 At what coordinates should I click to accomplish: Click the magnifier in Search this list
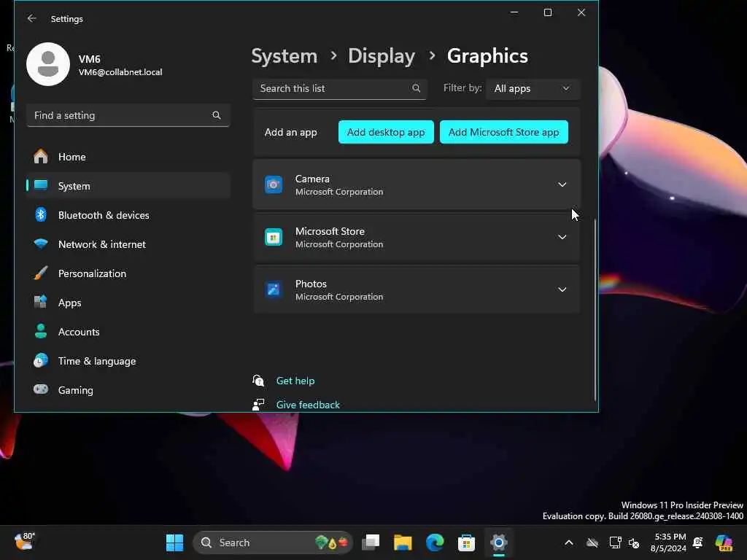pos(416,88)
